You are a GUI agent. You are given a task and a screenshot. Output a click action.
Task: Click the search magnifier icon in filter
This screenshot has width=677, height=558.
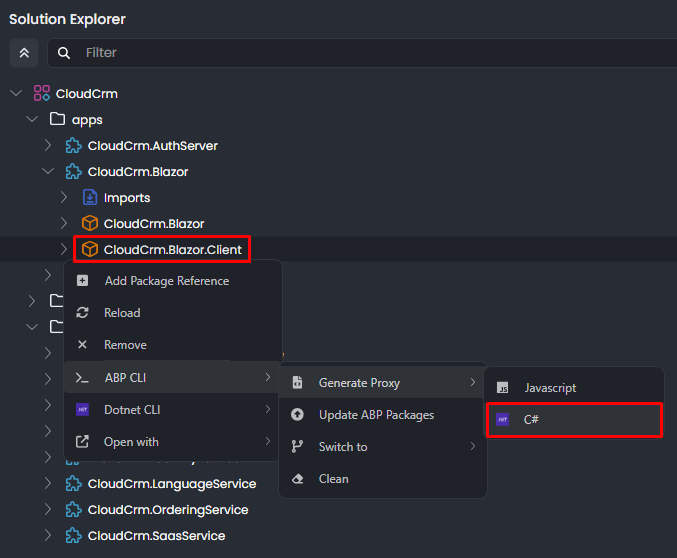[x=64, y=53]
